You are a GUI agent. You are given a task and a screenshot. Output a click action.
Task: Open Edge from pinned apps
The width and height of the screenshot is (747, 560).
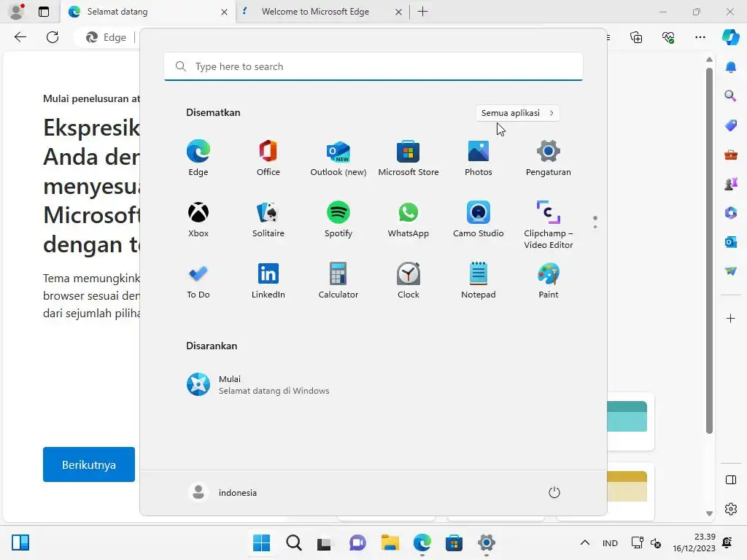pos(198,158)
